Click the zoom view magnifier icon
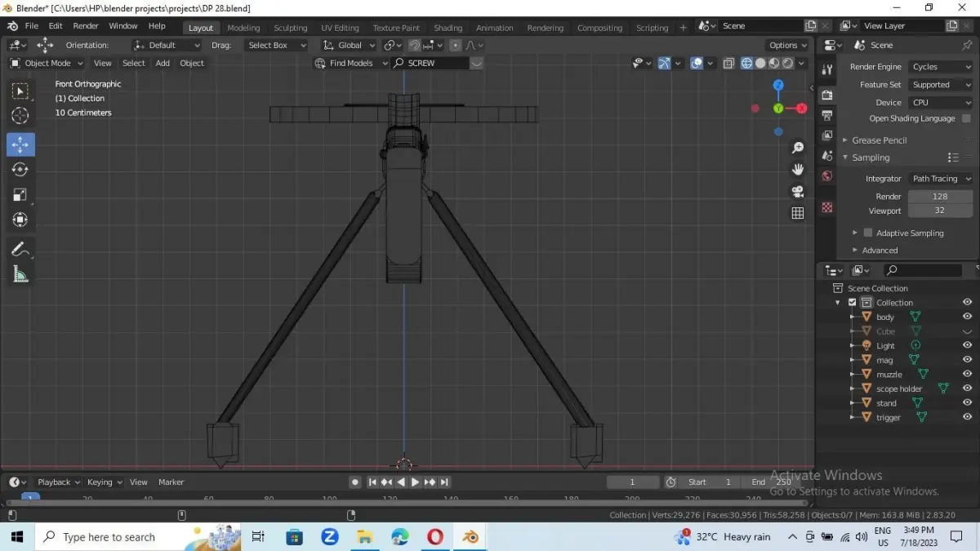 pos(798,148)
